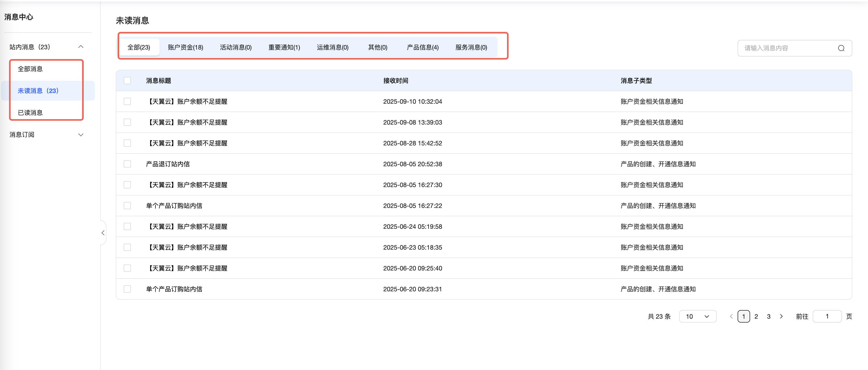The height and width of the screenshot is (370, 868).
Task: Collapse sidebar with left arrow handle
Action: (x=103, y=233)
